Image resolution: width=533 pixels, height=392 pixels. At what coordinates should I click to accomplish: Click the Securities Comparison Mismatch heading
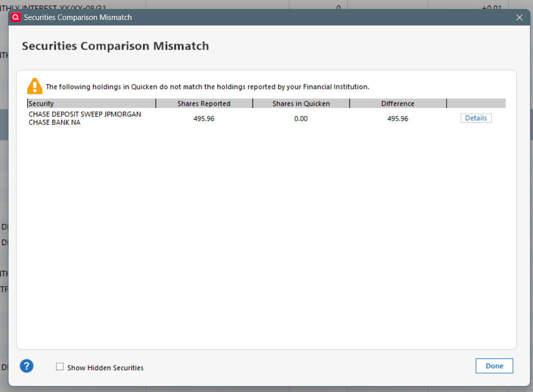[x=115, y=46]
